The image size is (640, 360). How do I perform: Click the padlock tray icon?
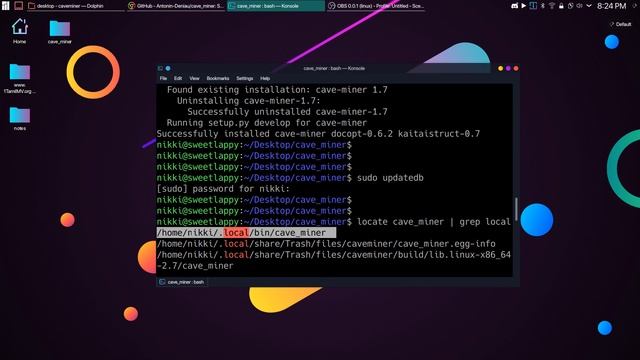(x=561, y=6)
